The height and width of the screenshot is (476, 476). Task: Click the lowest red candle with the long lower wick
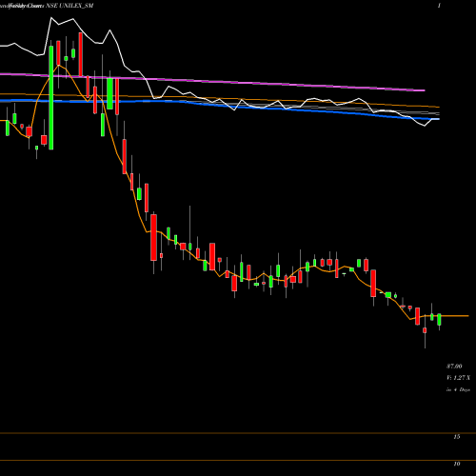[425, 330]
